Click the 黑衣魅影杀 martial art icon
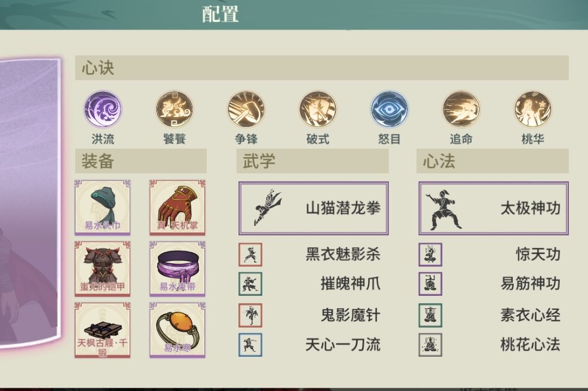The height and width of the screenshot is (391, 588). pos(250,255)
